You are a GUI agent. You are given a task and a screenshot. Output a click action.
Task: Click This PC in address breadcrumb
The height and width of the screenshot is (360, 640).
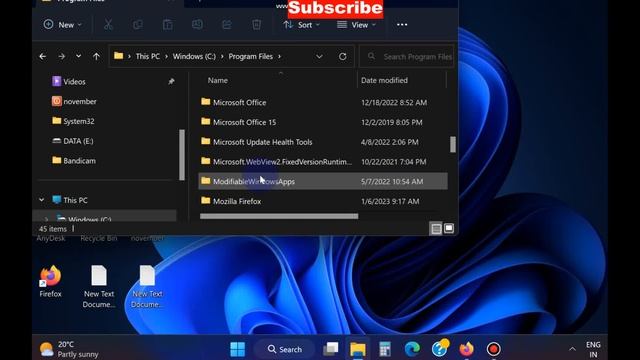tap(147, 56)
